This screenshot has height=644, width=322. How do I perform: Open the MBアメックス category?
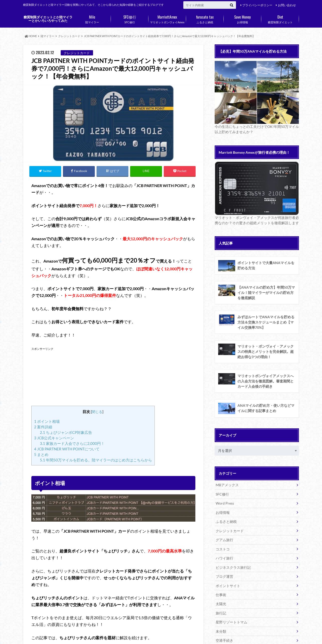tap(257, 485)
